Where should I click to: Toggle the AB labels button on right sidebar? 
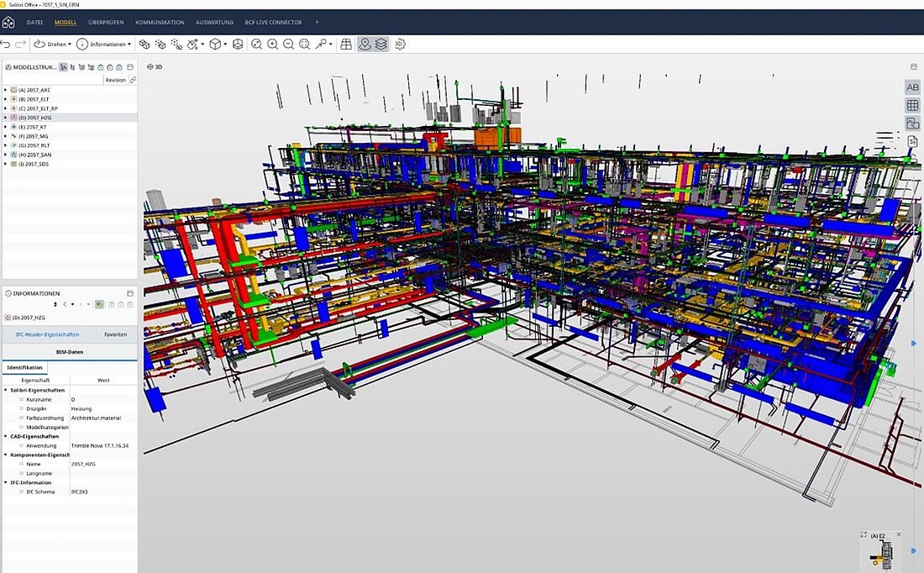912,87
